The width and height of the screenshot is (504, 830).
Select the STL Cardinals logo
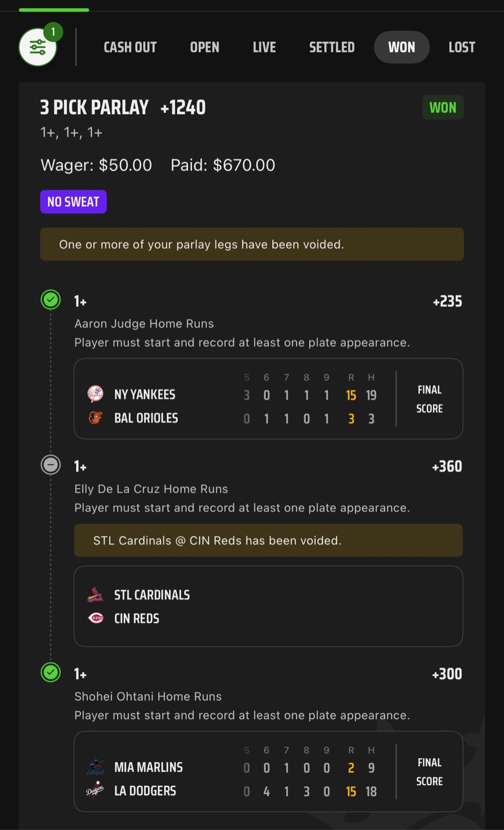point(95,594)
